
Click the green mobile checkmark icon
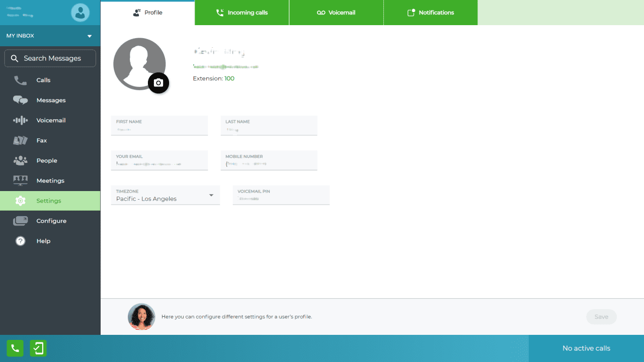pyautogui.click(x=38, y=348)
